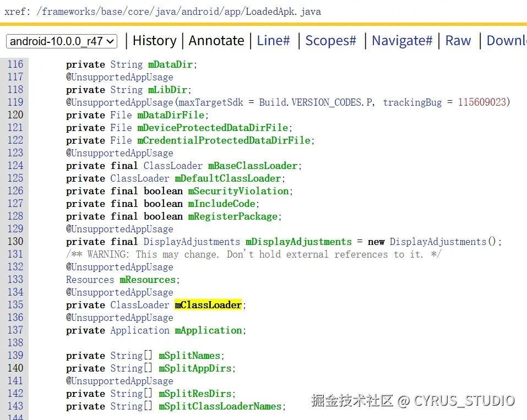
Task: View the Raw file
Action: pyautogui.click(x=458, y=41)
